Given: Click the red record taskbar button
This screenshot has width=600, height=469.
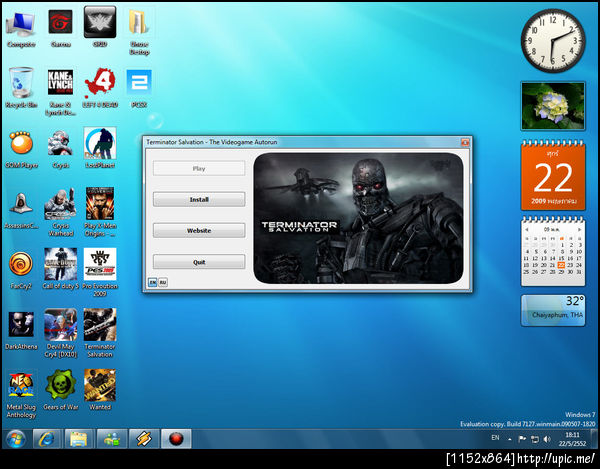Looking at the screenshot, I should [176, 439].
